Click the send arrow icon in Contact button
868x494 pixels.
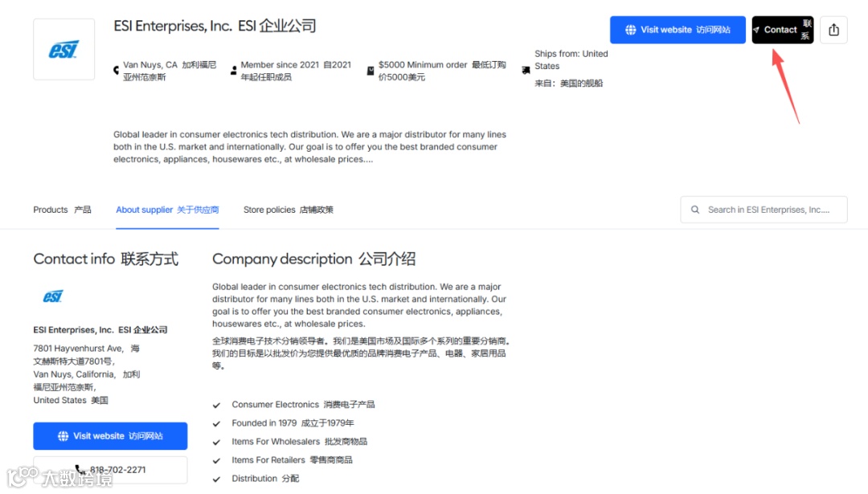coord(756,30)
